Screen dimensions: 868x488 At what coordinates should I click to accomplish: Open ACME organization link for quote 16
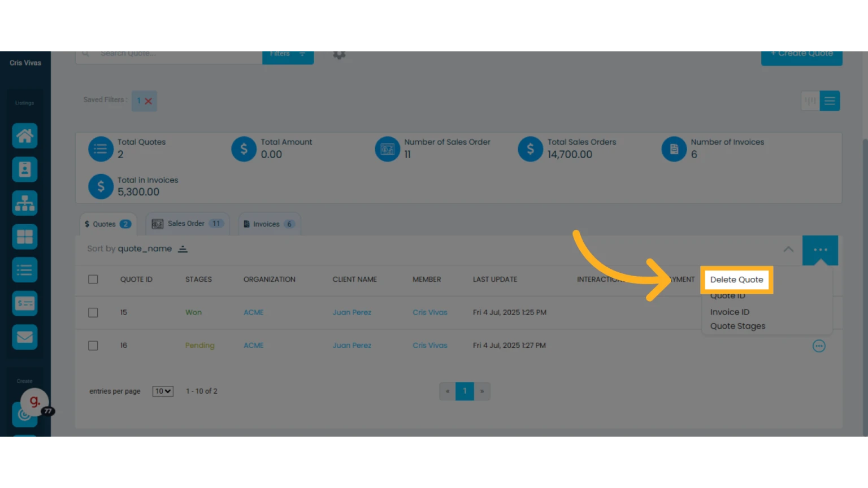click(x=254, y=346)
